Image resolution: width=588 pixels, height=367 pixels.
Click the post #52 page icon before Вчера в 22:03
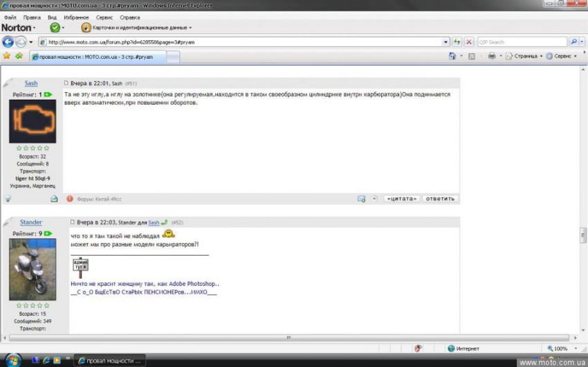pos(73,222)
